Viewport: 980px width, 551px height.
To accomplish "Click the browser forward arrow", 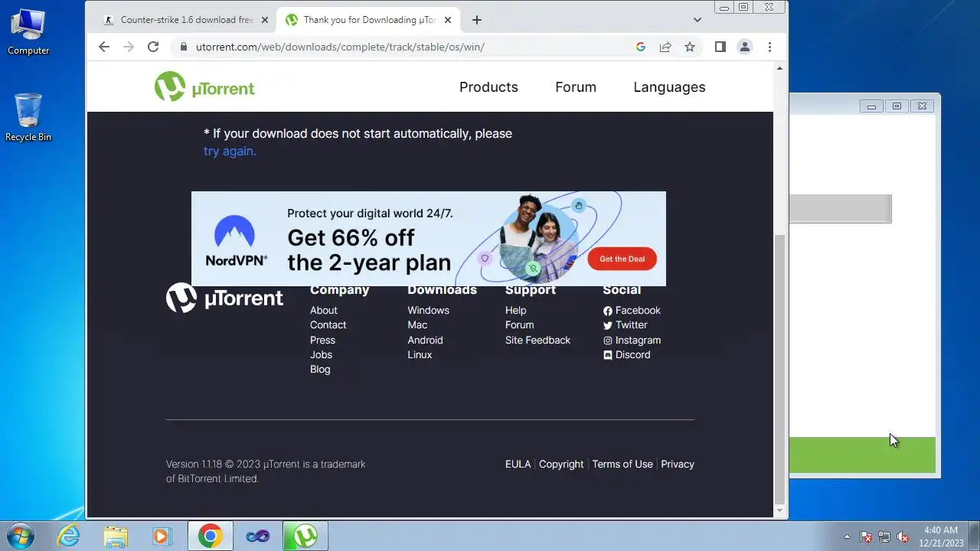I will click(x=129, y=47).
